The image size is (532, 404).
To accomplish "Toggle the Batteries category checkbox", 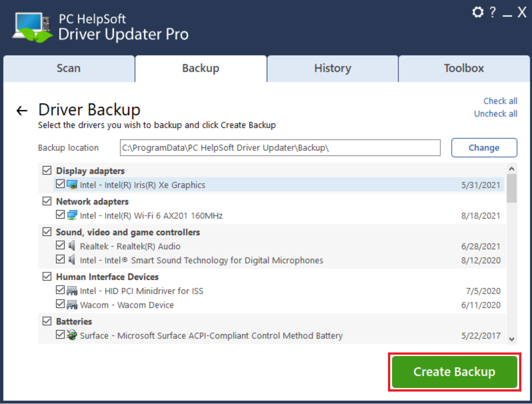I will point(47,321).
